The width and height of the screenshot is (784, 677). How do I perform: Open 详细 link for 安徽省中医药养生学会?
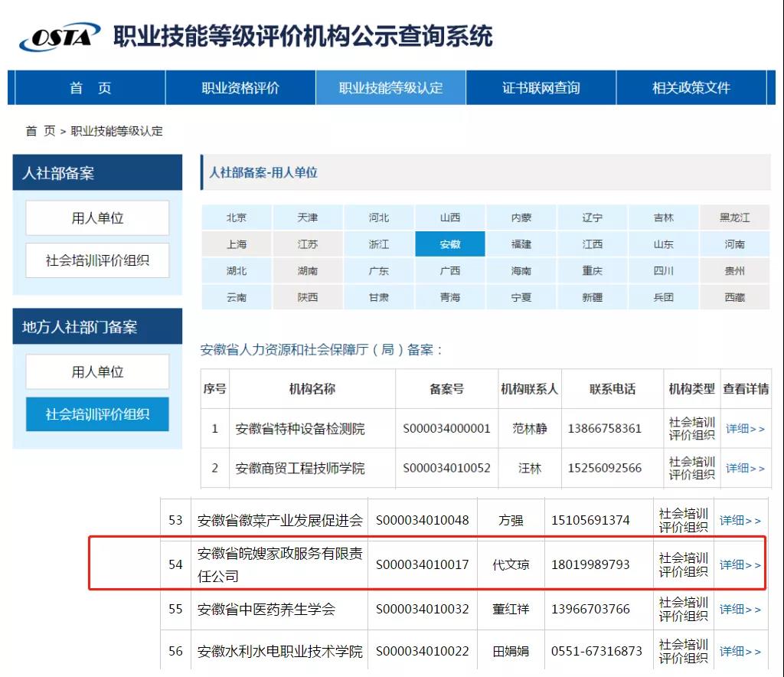click(740, 610)
